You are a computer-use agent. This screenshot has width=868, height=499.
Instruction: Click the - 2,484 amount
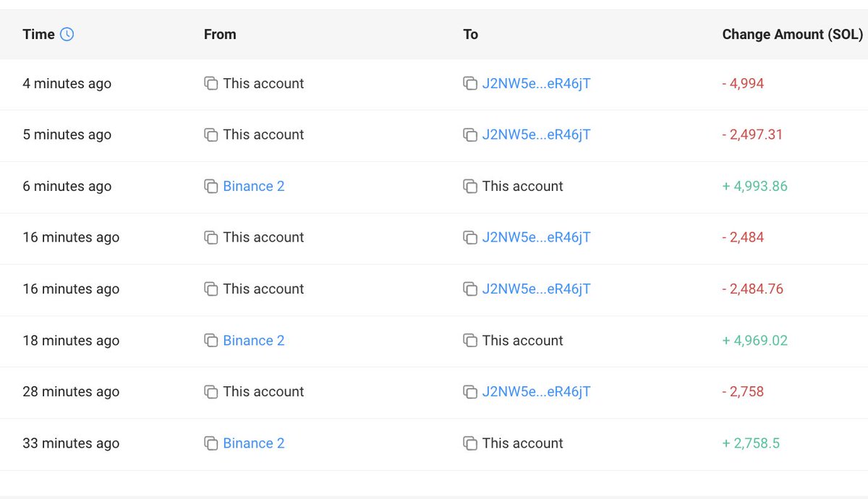coord(743,238)
